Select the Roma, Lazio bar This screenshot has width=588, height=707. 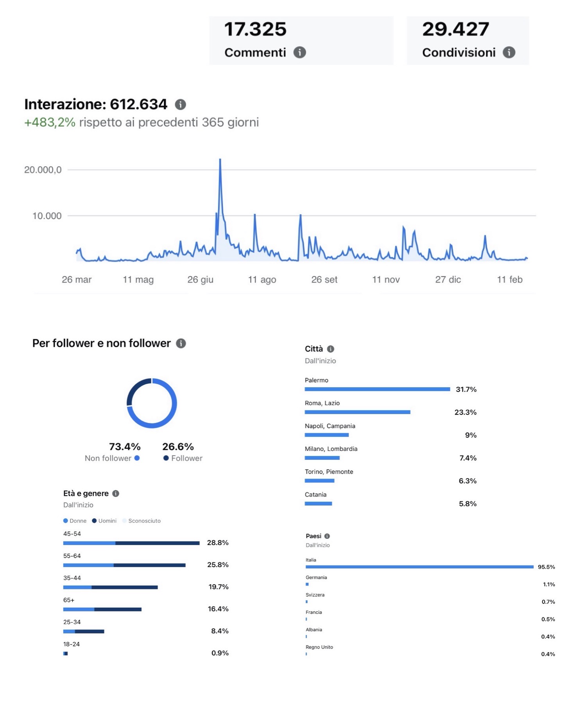[357, 412]
